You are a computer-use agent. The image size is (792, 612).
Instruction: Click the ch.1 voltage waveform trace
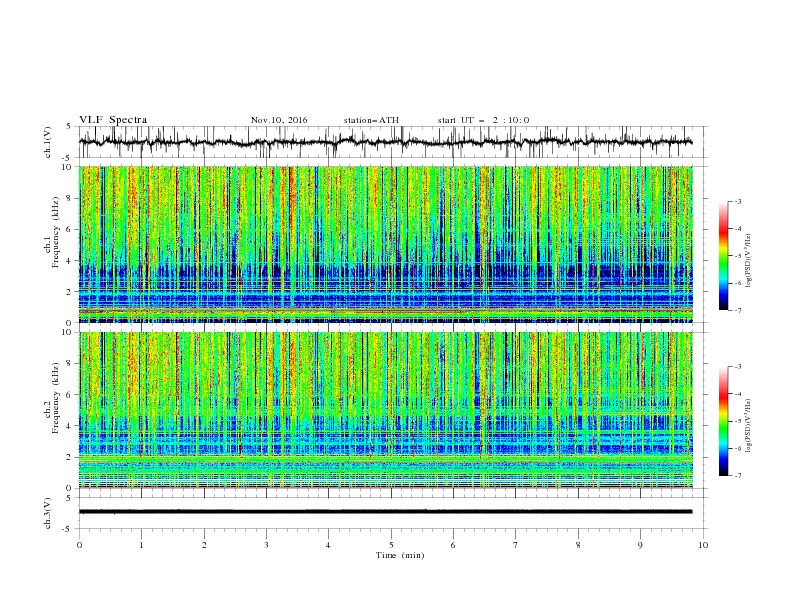pos(385,142)
